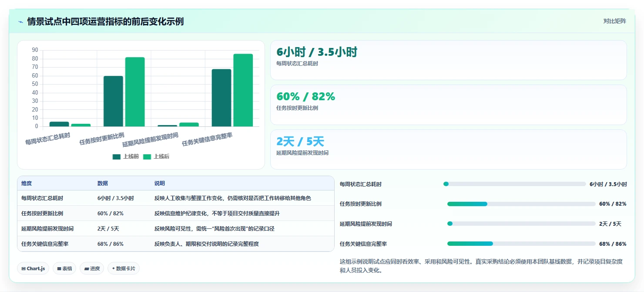Click the chart x-axis label 任务关键信息完整率

tap(207, 139)
